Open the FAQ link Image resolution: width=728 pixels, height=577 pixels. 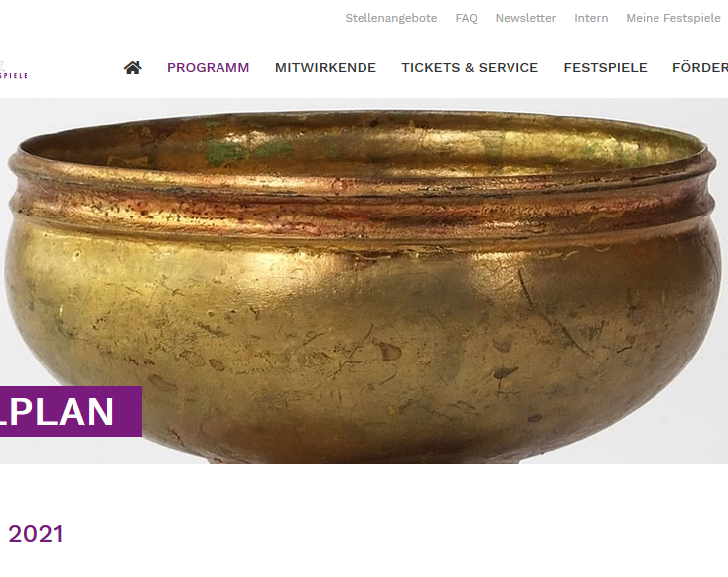pyautogui.click(x=466, y=18)
